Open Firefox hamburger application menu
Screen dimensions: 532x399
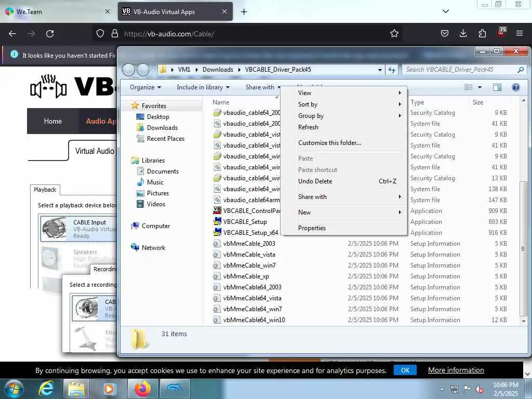point(520,33)
